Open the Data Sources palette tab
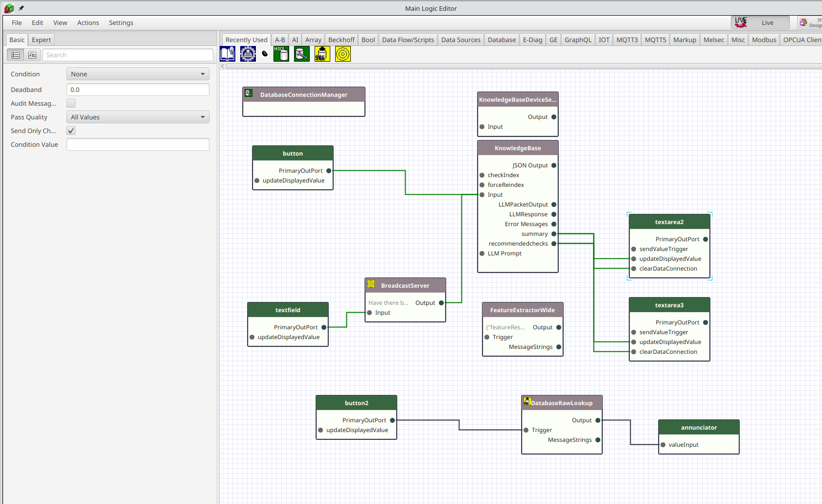Viewport: 822px width, 504px height. [x=461, y=40]
